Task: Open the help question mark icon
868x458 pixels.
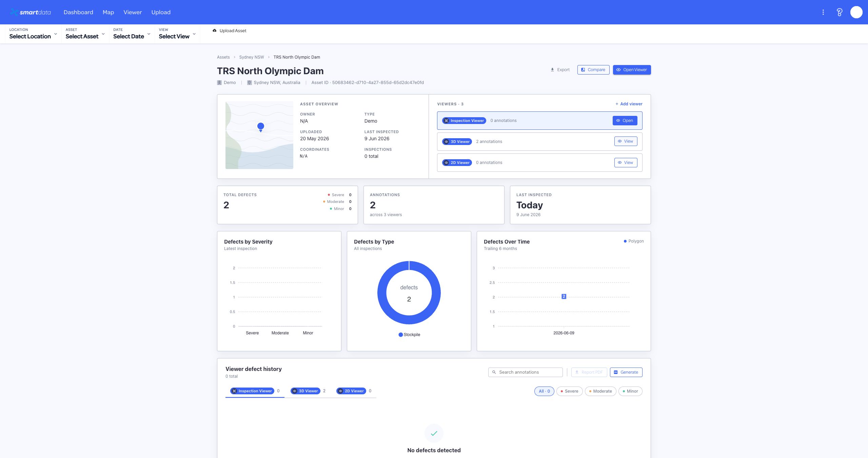Action: pyautogui.click(x=840, y=12)
